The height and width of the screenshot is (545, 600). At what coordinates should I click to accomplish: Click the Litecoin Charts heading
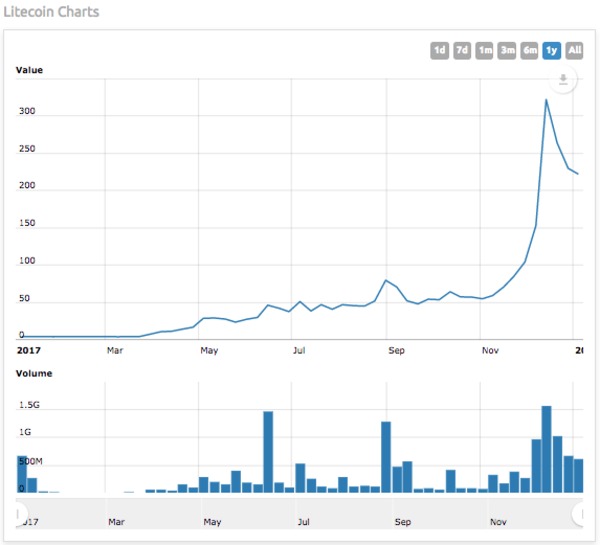coord(51,12)
